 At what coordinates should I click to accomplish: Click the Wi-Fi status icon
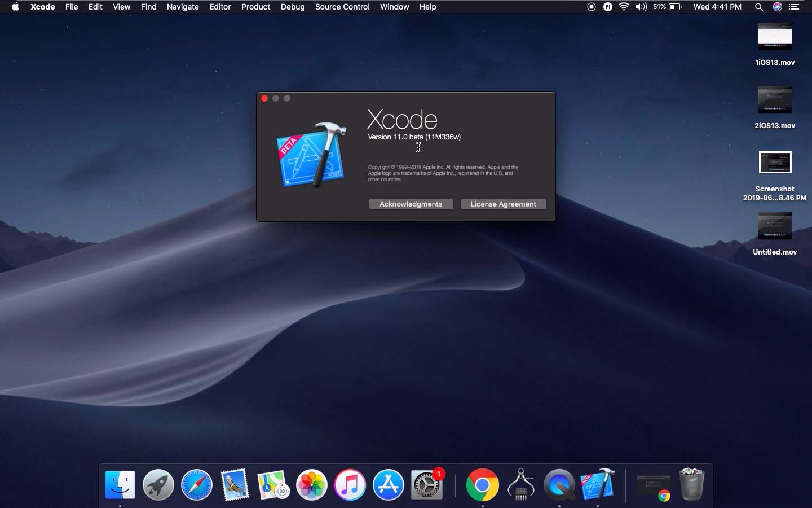click(x=624, y=7)
